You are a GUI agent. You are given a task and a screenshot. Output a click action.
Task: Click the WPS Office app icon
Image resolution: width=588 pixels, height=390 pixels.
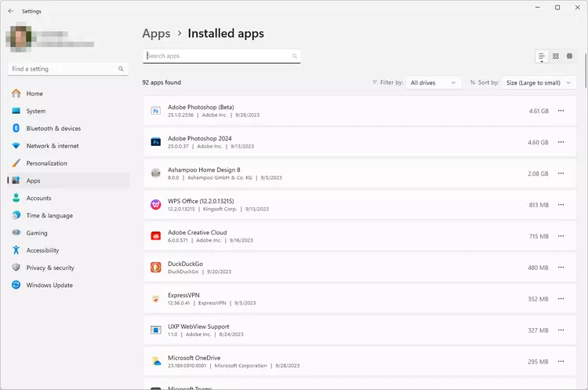[156, 205]
